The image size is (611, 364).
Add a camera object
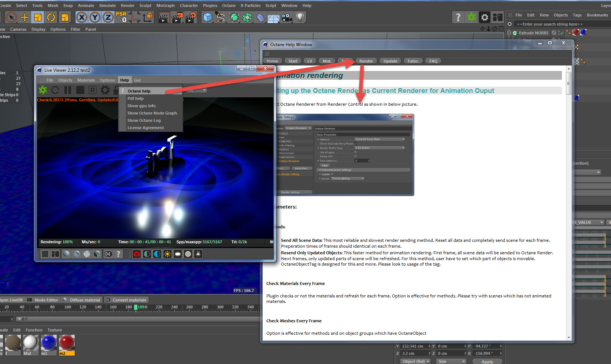(x=287, y=17)
